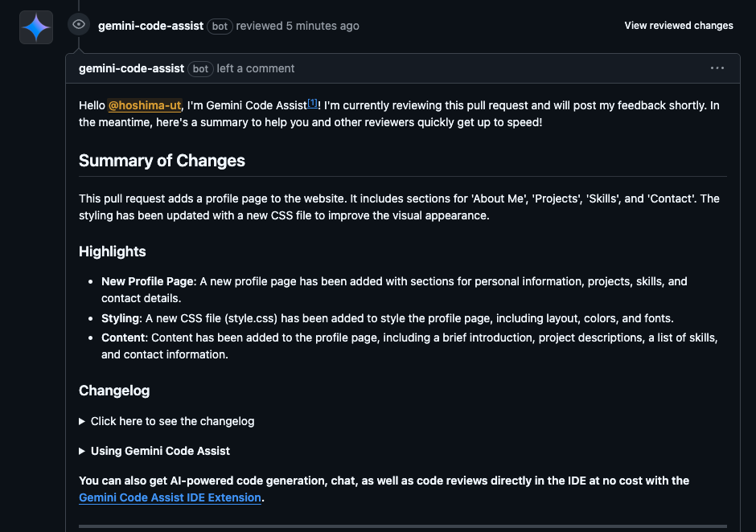This screenshot has height=532, width=756.
Task: Click the bold 'Styling' bullet label
Action: 120,318
